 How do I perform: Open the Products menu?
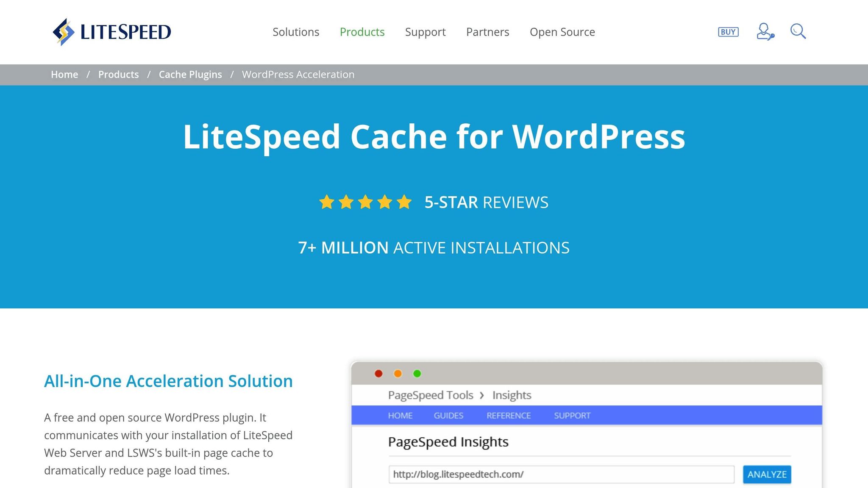362,32
